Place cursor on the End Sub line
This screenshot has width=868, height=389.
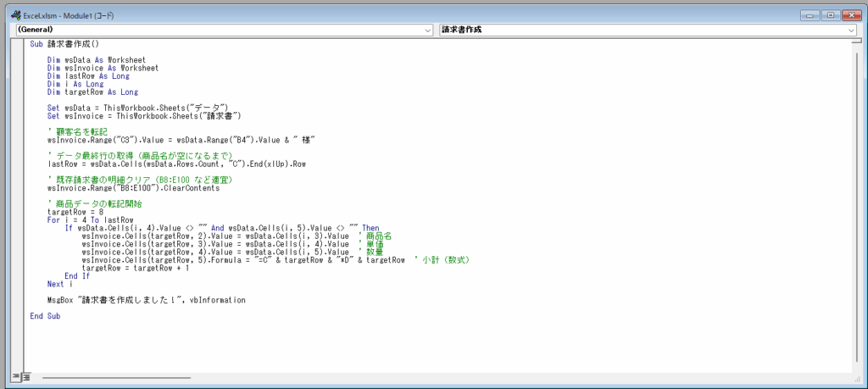[x=45, y=315]
